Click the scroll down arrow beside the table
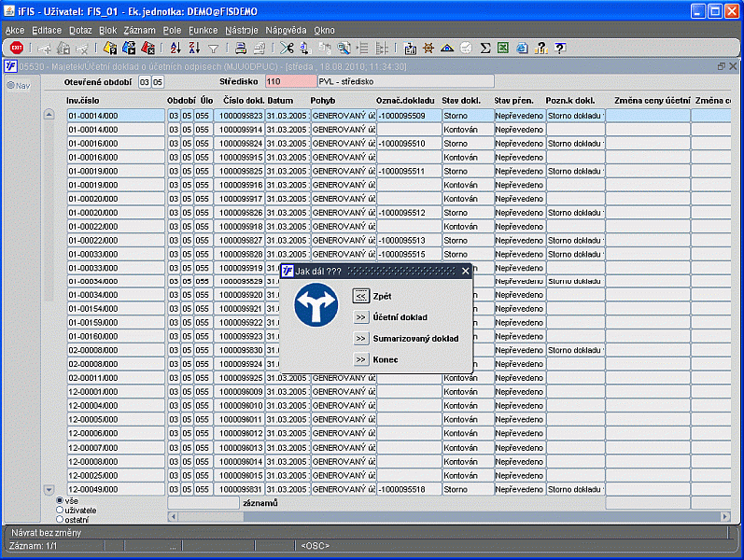Viewport: 744px width, 560px height. click(x=49, y=489)
